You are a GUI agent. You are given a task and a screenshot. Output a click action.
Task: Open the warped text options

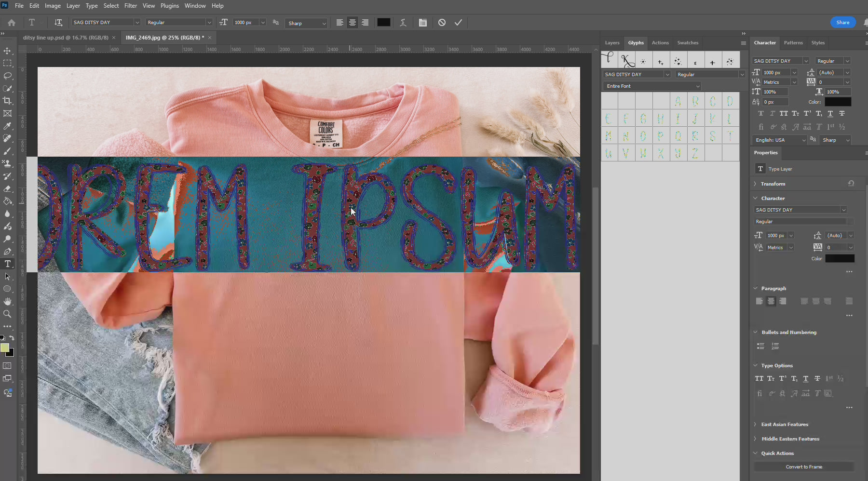coord(403,23)
